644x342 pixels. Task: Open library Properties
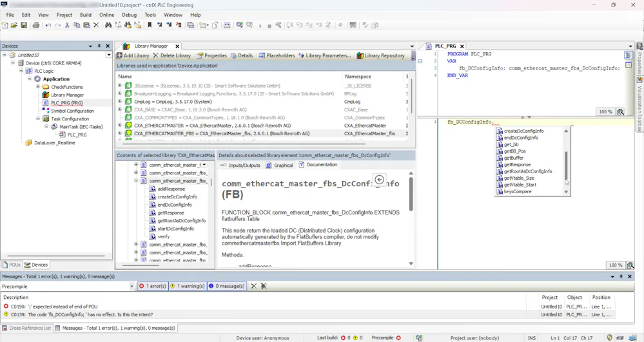point(212,55)
